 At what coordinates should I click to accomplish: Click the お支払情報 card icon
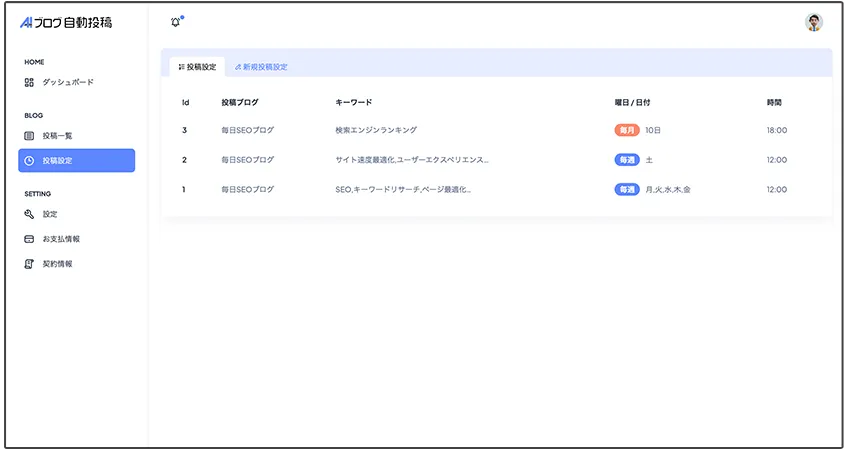pyautogui.click(x=29, y=239)
